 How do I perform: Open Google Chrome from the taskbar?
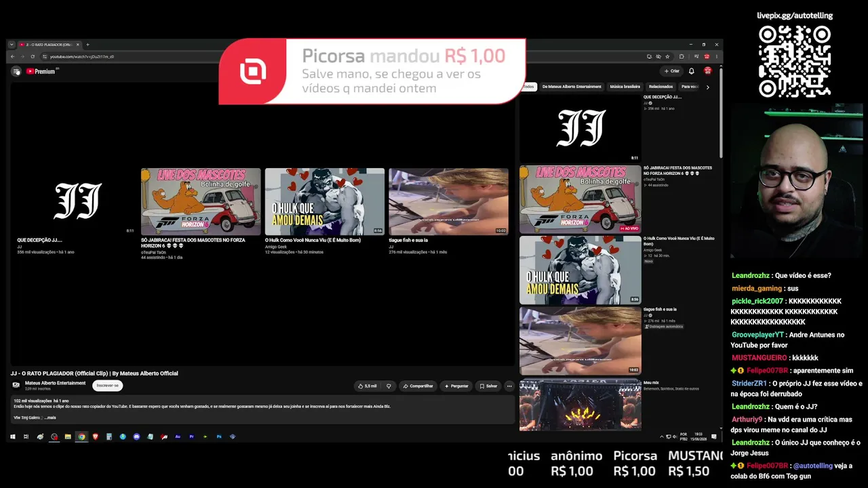coord(81,436)
